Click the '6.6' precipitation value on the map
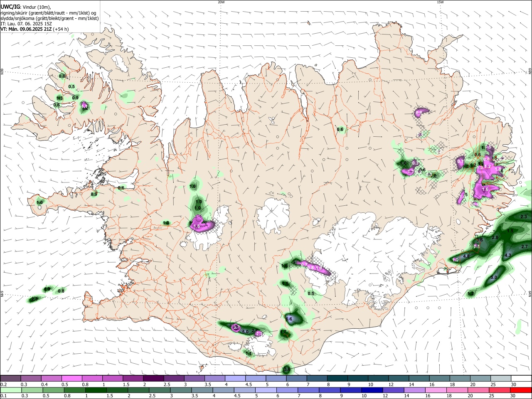532x399 pixels. [x=290, y=319]
